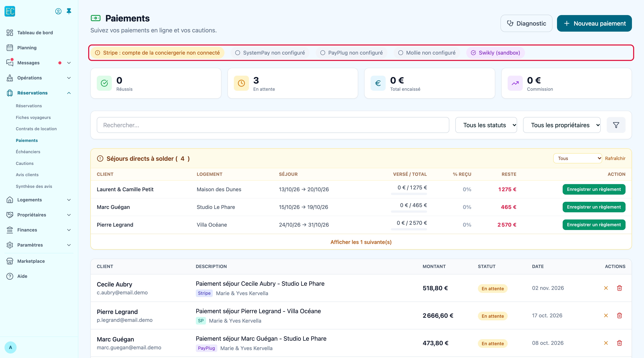Cancel Cecile Aubry payment with X icon
Viewport: 644px width, 358px height.
click(606, 288)
